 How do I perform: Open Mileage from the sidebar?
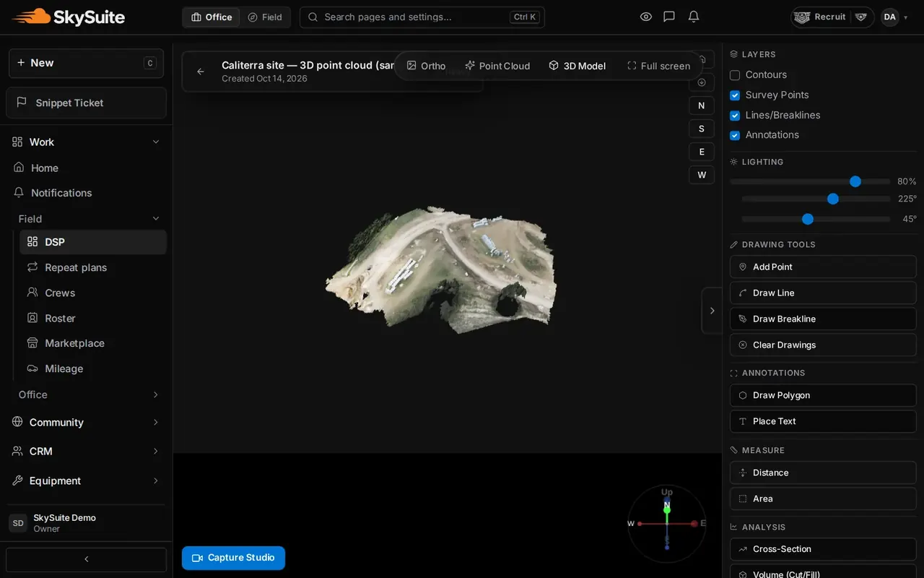93,368
